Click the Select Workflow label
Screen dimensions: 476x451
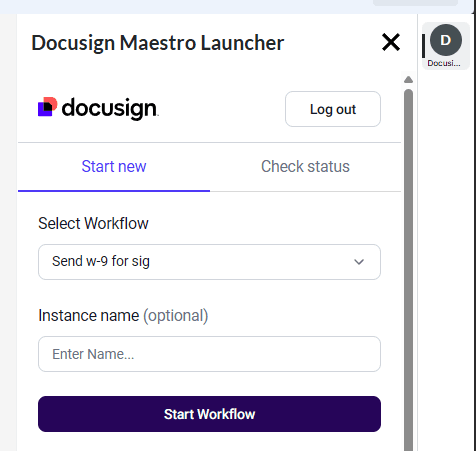coord(93,223)
